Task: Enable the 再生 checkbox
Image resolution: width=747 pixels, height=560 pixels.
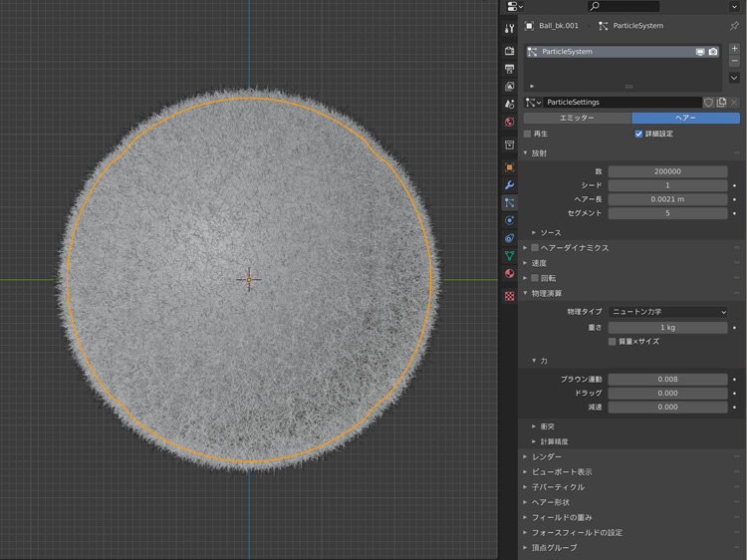Action: pyautogui.click(x=528, y=134)
